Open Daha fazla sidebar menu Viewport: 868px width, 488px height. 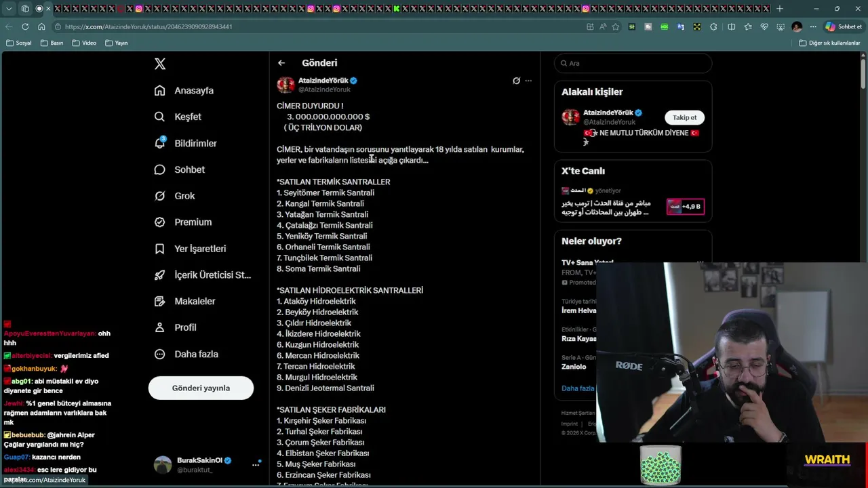point(186,354)
